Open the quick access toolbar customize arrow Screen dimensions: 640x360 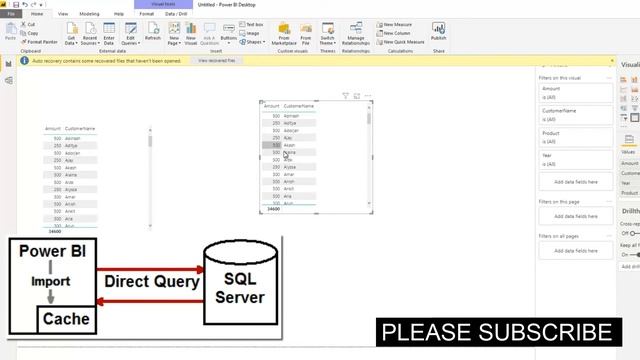pyautogui.click(x=41, y=5)
